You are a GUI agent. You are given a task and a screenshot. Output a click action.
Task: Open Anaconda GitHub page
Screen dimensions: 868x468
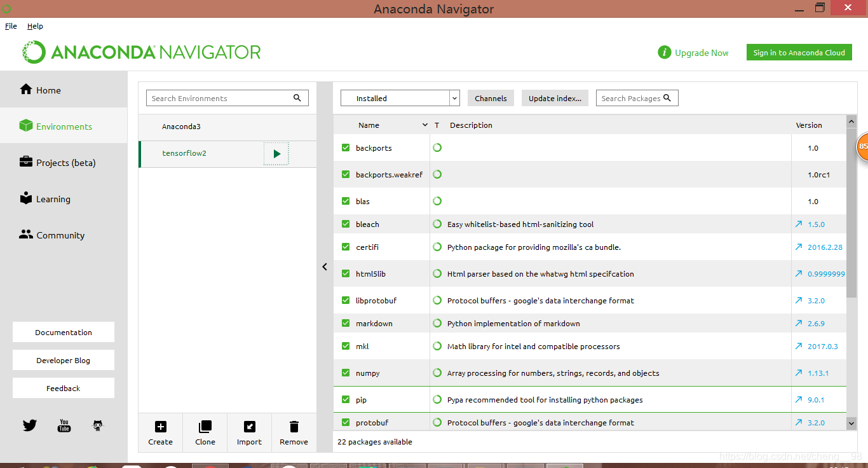click(98, 425)
